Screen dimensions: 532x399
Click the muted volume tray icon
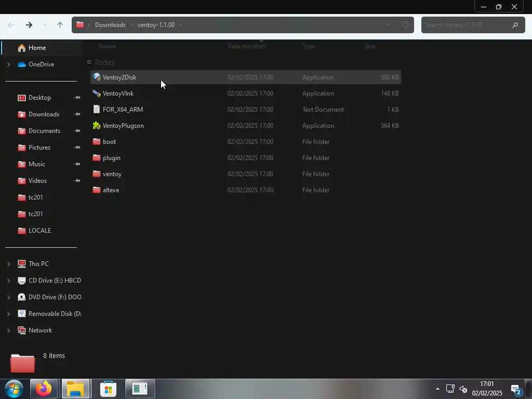tap(463, 389)
